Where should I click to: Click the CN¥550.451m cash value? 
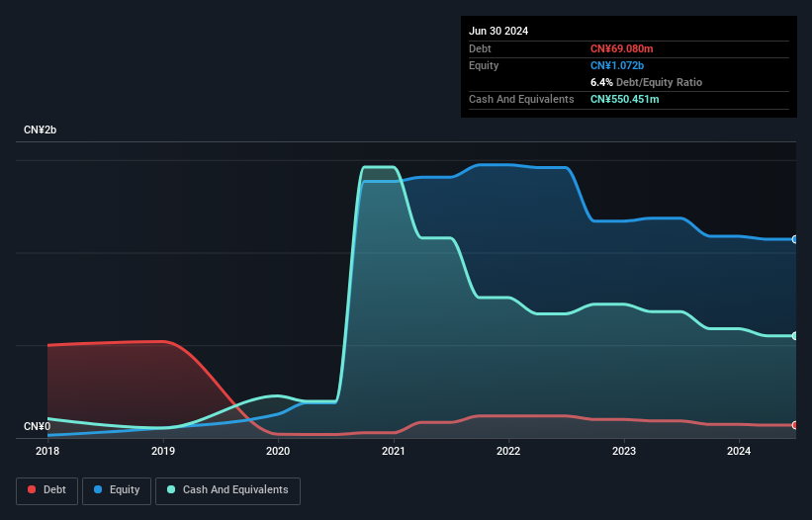point(624,99)
